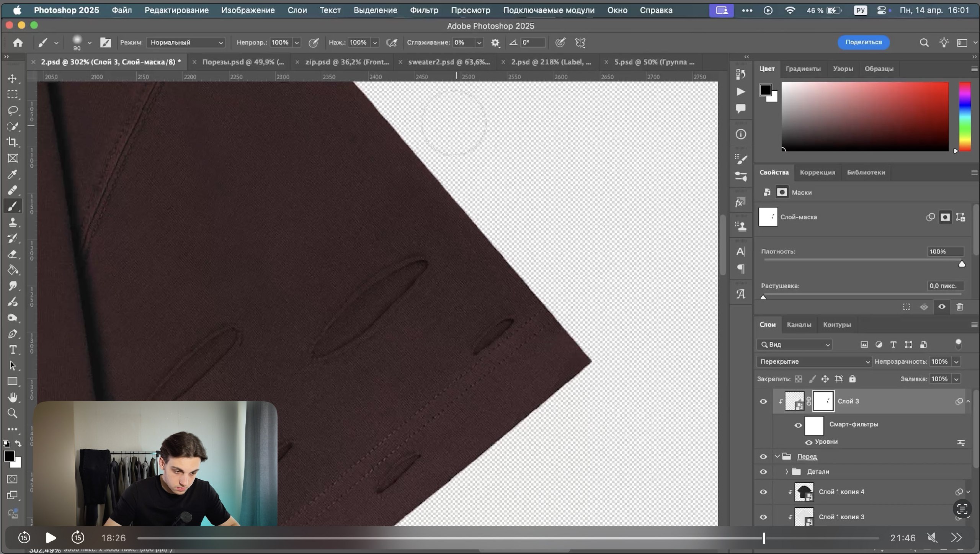
Task: Select the Zoom tool
Action: tap(12, 413)
